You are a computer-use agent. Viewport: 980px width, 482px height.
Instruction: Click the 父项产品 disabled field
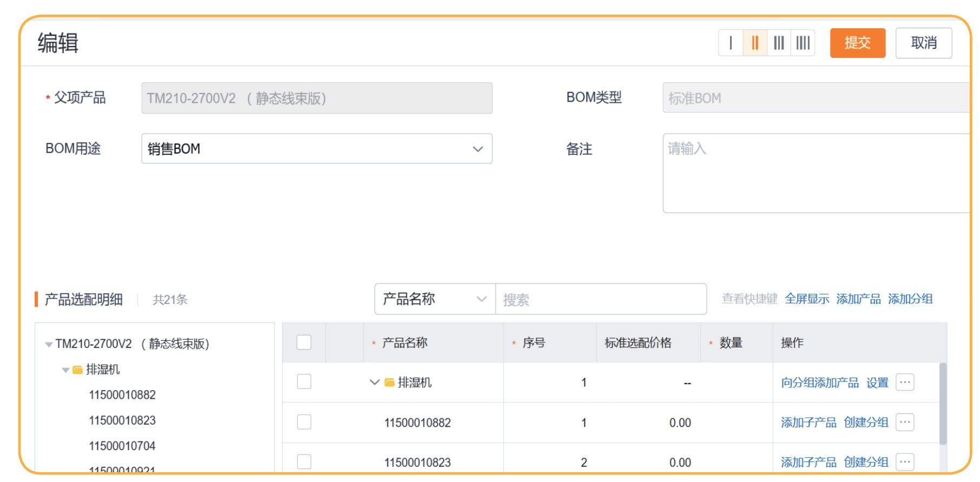tap(317, 98)
